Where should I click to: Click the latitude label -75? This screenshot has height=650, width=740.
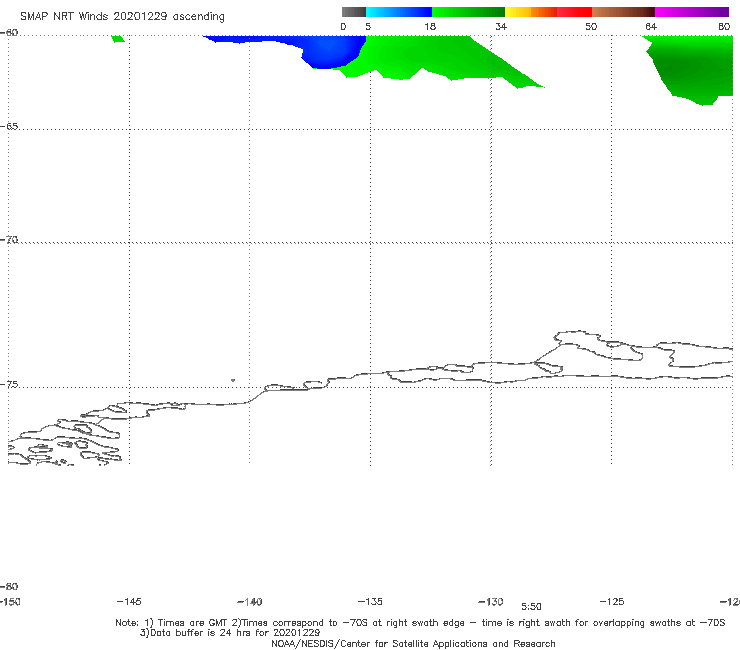[x=9, y=385]
